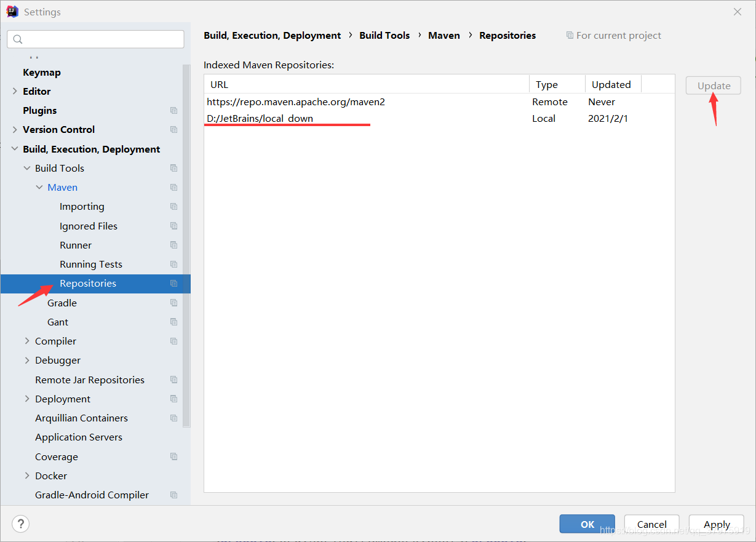Click the project-level icon next to Compiler
This screenshot has height=542, width=756.
[173, 341]
